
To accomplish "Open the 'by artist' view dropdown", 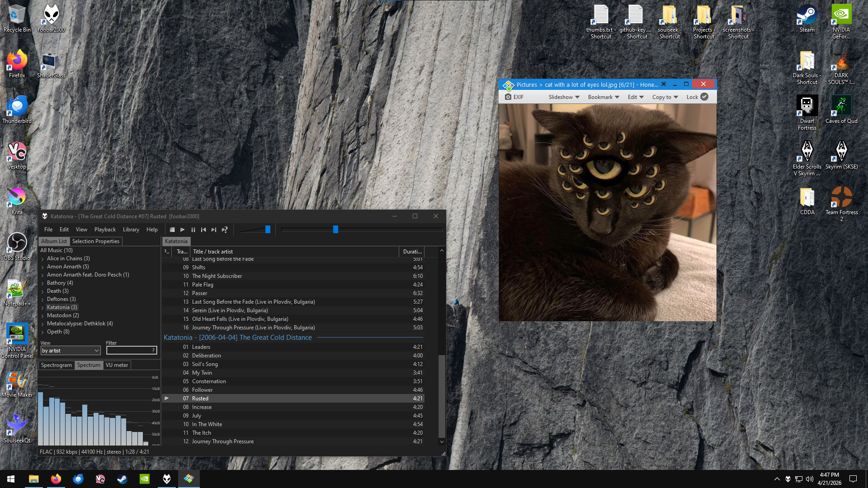I will pos(70,351).
